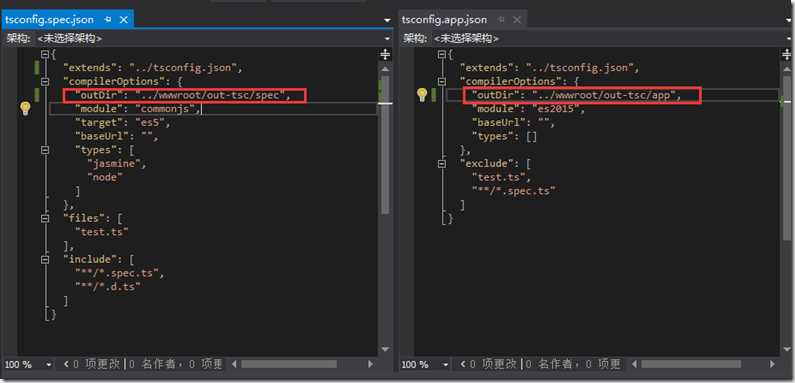Click the up arrow of the left vertical scrollbar

tap(385, 68)
